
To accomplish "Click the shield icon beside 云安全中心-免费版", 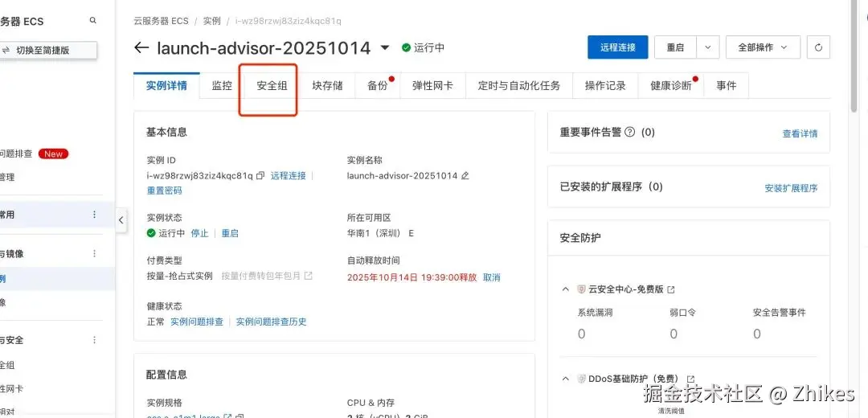I will coord(581,289).
